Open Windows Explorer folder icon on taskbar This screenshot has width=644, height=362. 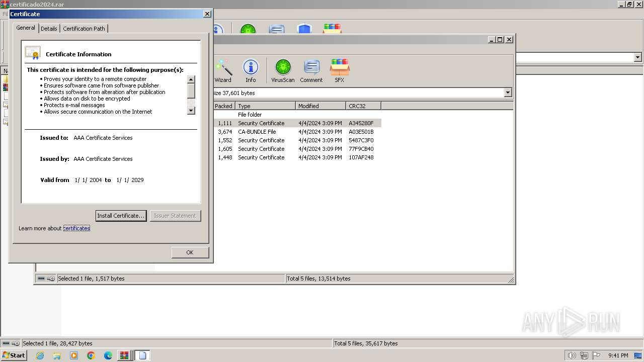57,355
